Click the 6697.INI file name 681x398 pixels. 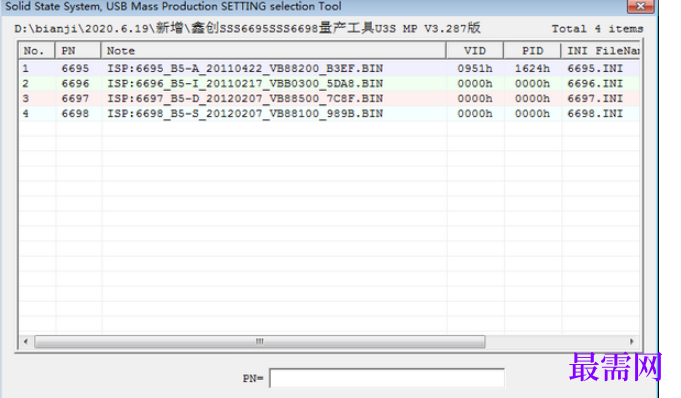tap(595, 99)
